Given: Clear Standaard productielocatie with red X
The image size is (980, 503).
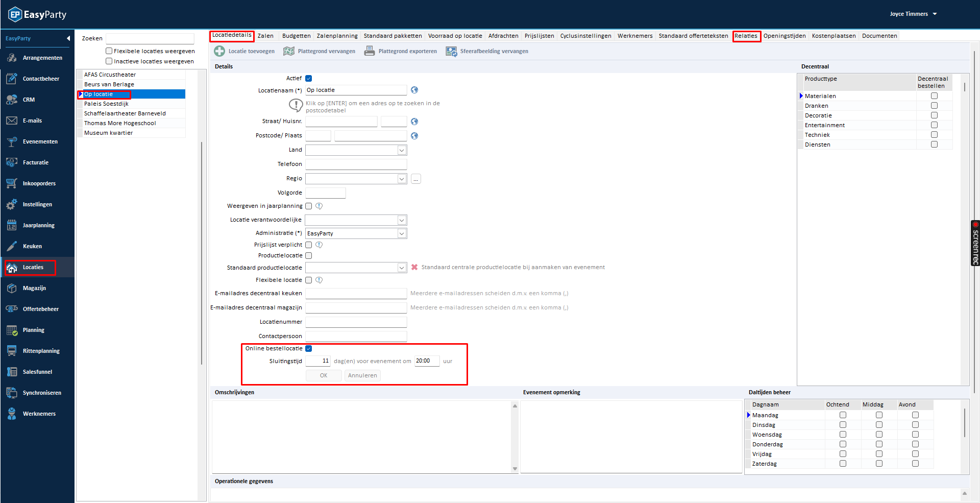Looking at the screenshot, I should point(414,267).
